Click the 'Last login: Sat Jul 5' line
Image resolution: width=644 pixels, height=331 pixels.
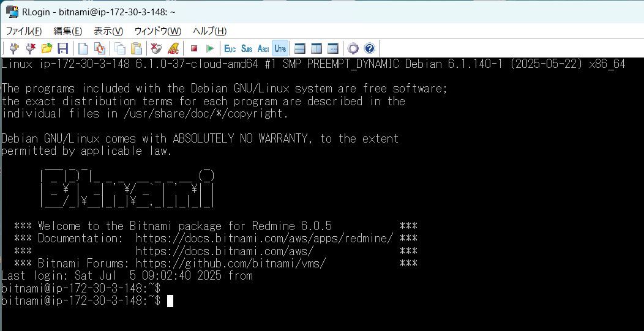pyautogui.click(x=127, y=275)
